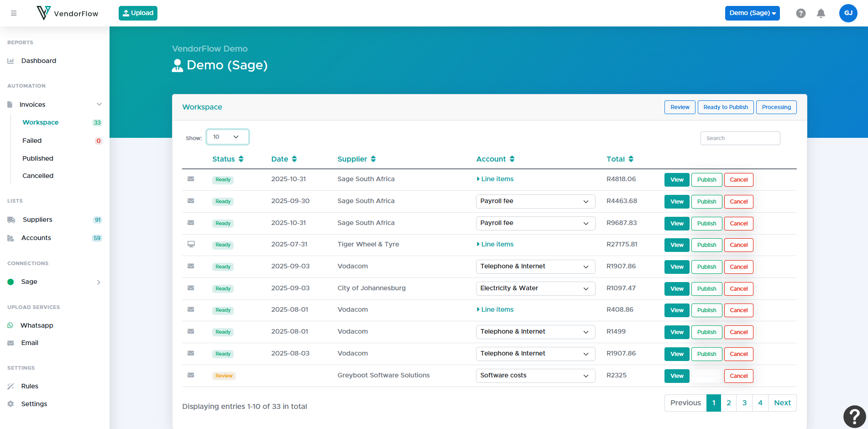Sort by Total using the sort arrows
Screen dimensions: 868x429
631,159
